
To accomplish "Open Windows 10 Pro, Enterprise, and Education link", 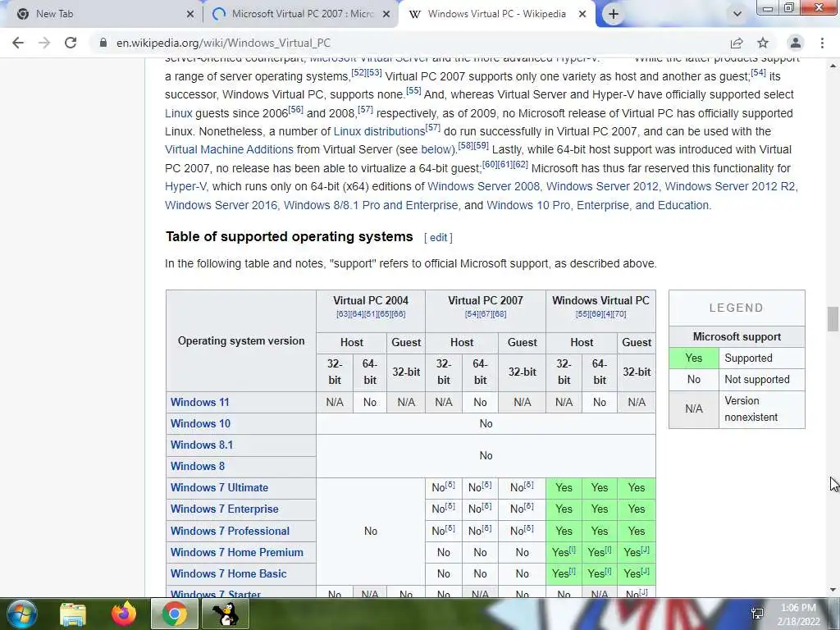I will [597, 205].
